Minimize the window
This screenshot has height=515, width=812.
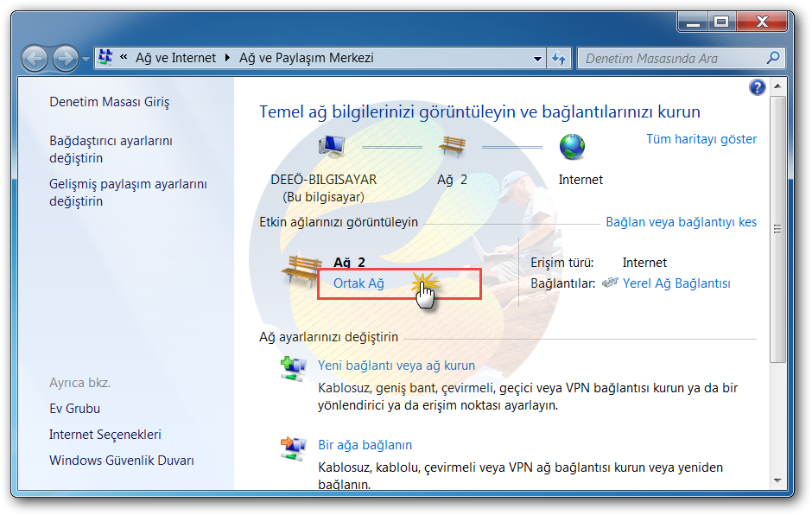coord(693,22)
